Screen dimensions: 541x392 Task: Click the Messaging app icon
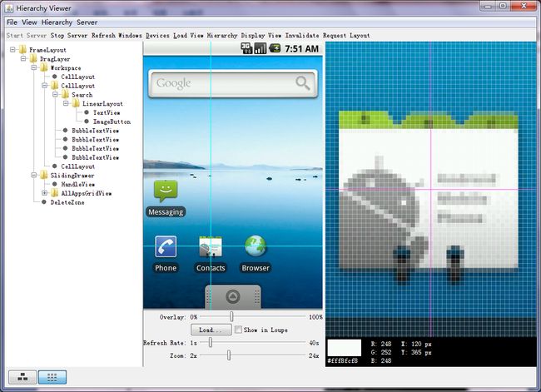coord(166,191)
